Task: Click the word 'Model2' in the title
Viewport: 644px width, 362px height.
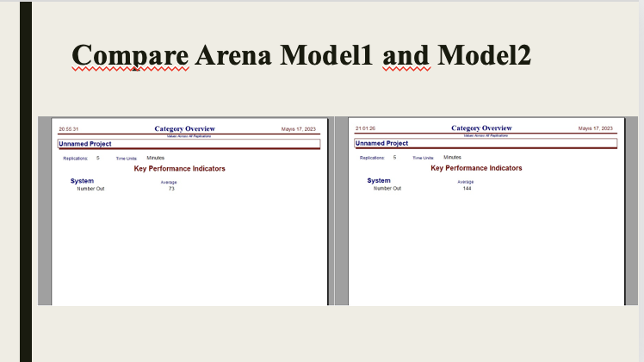Action: (484, 55)
